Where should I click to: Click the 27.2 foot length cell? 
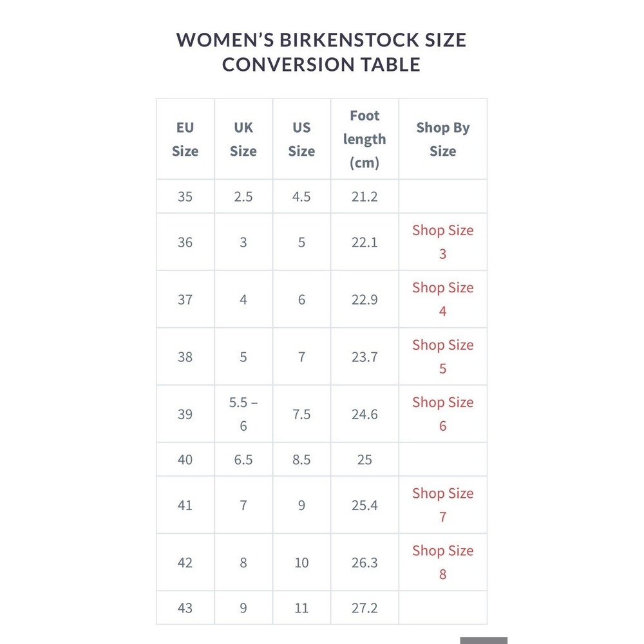click(365, 608)
